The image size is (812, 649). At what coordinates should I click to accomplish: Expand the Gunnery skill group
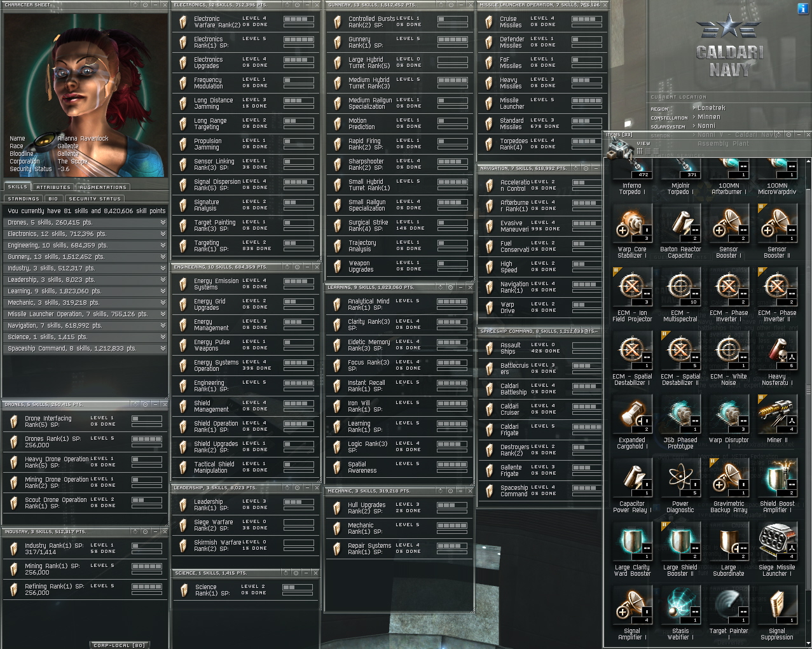pos(85,257)
